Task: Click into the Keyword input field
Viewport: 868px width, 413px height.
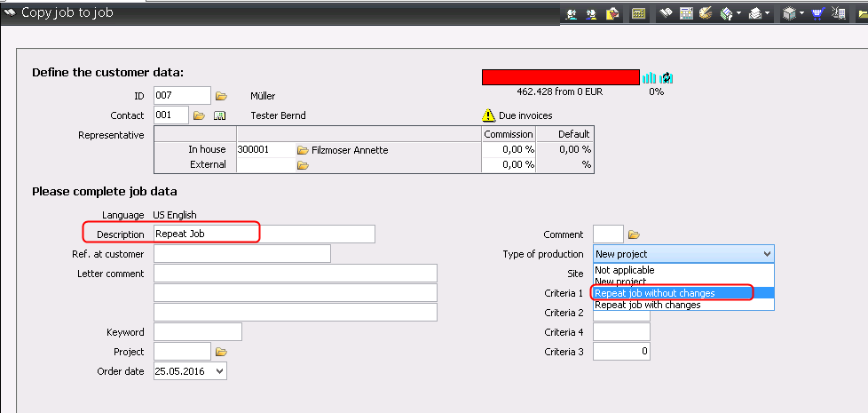Action: [197, 332]
